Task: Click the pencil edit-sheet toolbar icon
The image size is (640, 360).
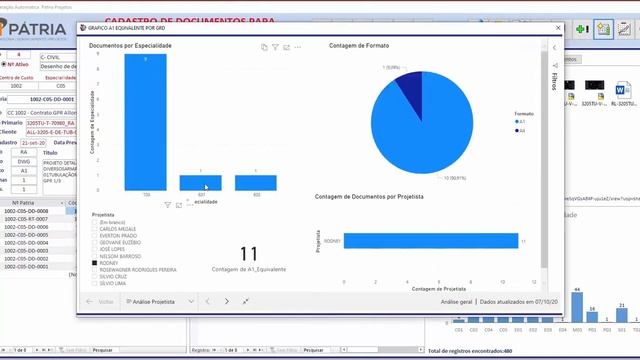Action: [624, 29]
